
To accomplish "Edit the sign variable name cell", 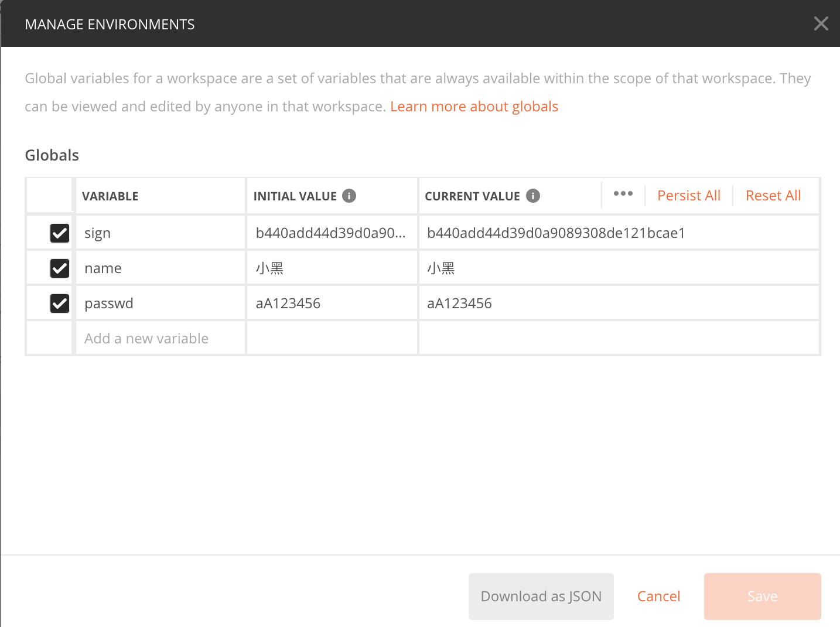I will (x=159, y=233).
